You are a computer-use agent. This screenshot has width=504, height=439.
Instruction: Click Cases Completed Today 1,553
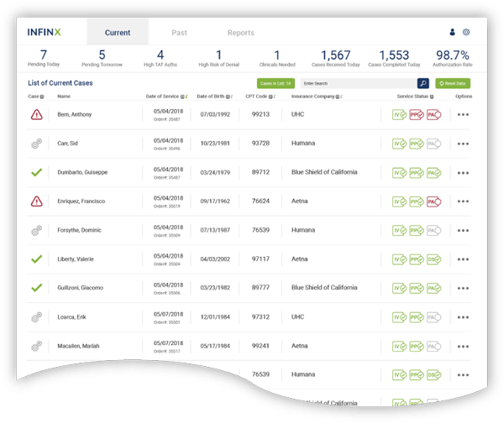pyautogui.click(x=394, y=55)
